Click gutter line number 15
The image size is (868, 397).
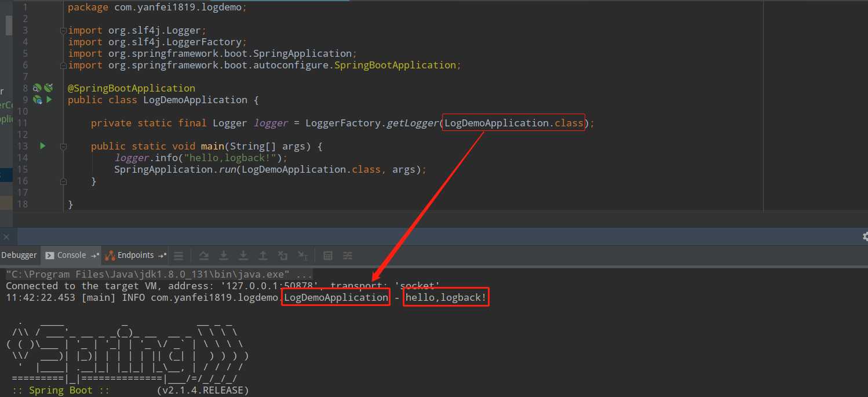[23, 169]
